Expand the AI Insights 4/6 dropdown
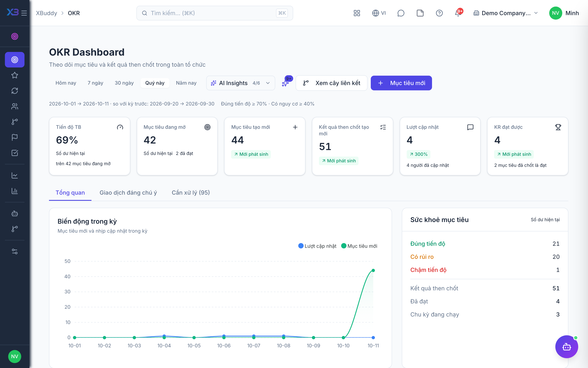The height and width of the screenshot is (368, 588). pos(241,83)
